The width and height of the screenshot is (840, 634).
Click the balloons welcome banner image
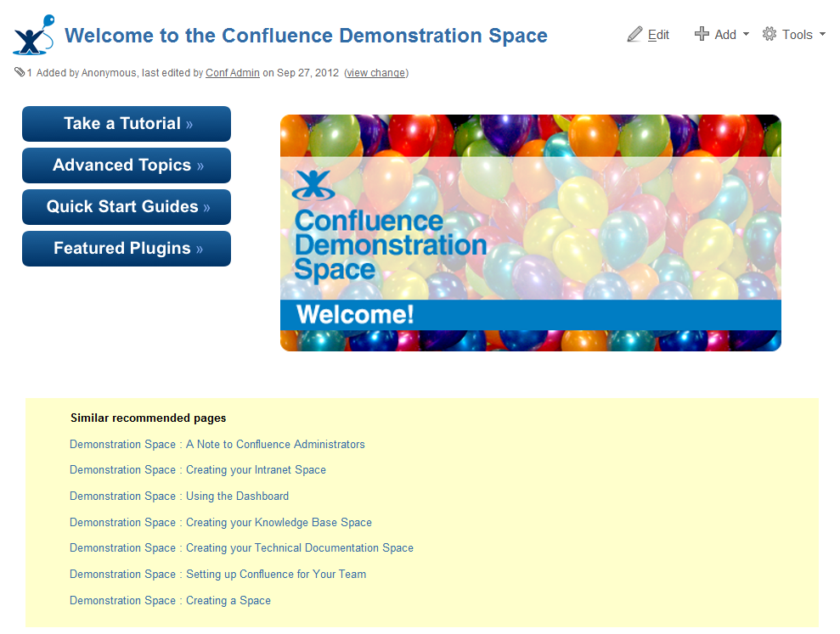[530, 233]
